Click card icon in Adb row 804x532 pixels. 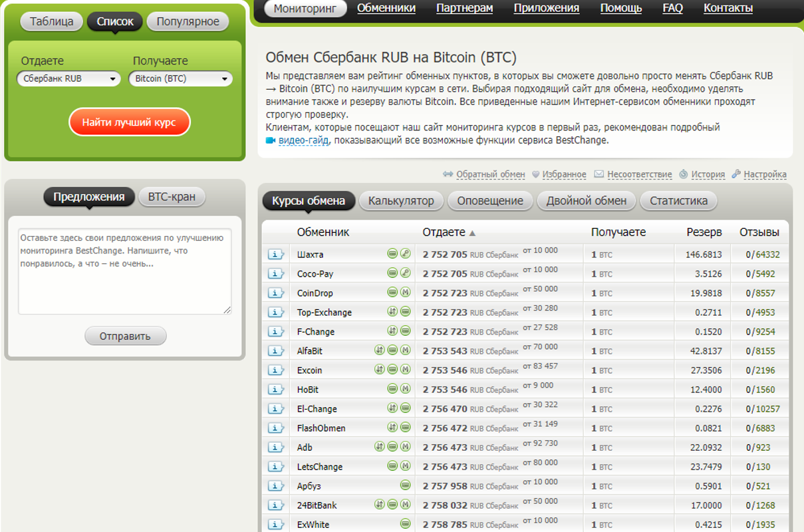point(392,446)
